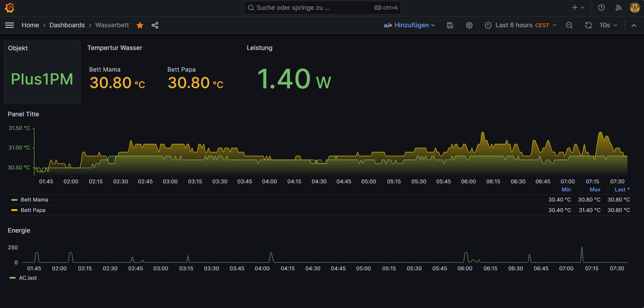Open the hamburger navigation menu
This screenshot has height=308, width=644.
[9, 25]
